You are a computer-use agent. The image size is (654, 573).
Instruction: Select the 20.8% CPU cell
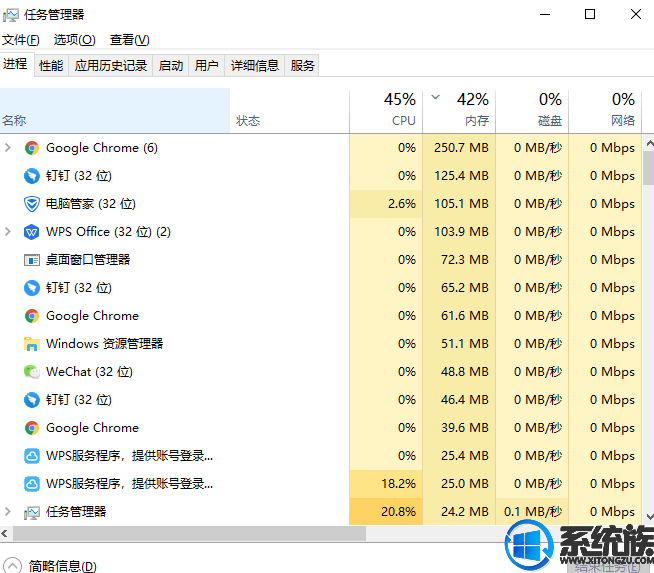click(386, 512)
